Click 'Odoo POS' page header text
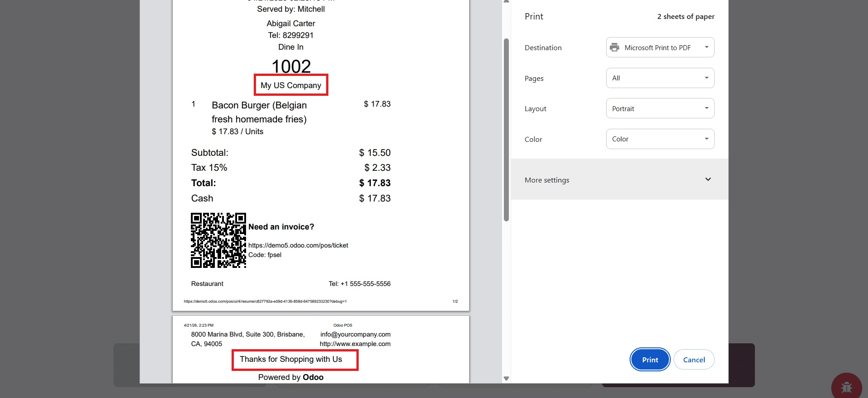Image resolution: width=868 pixels, height=398 pixels. tap(343, 325)
